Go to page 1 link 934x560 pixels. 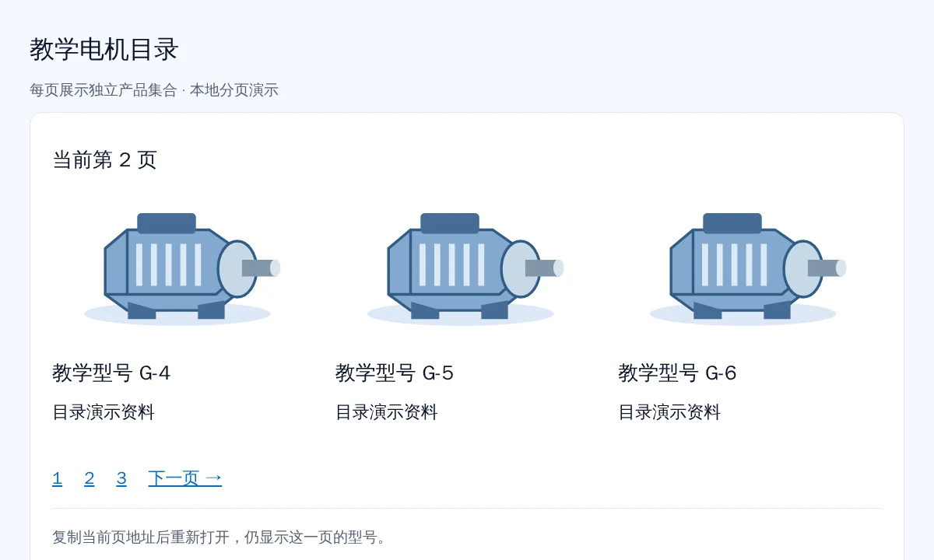(x=57, y=478)
